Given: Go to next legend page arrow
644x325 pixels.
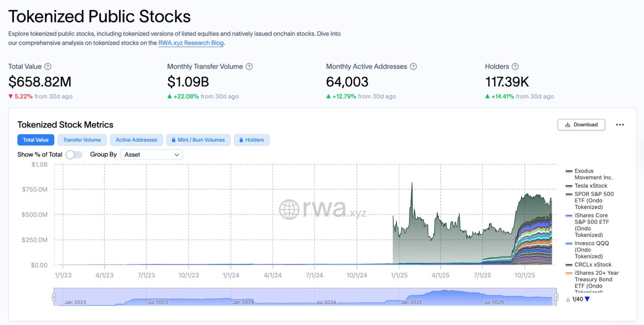Looking at the screenshot, I should point(587,299).
